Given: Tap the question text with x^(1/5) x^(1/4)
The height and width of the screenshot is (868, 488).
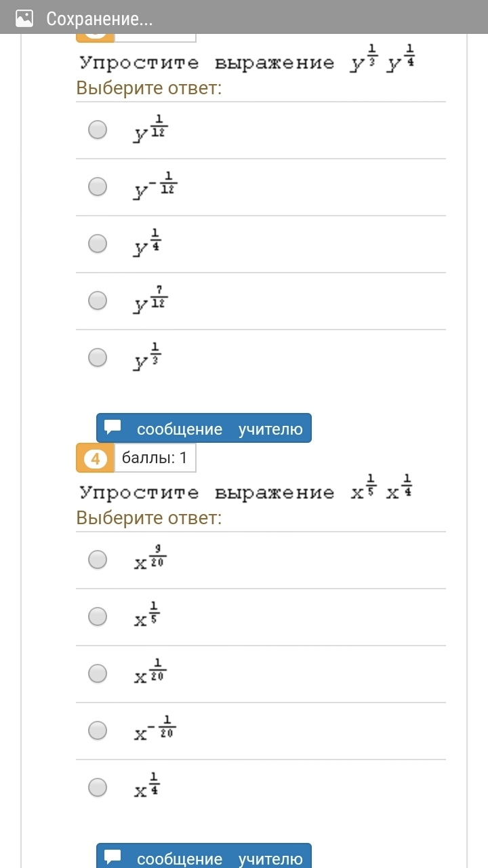Looking at the screenshot, I should tap(247, 490).
